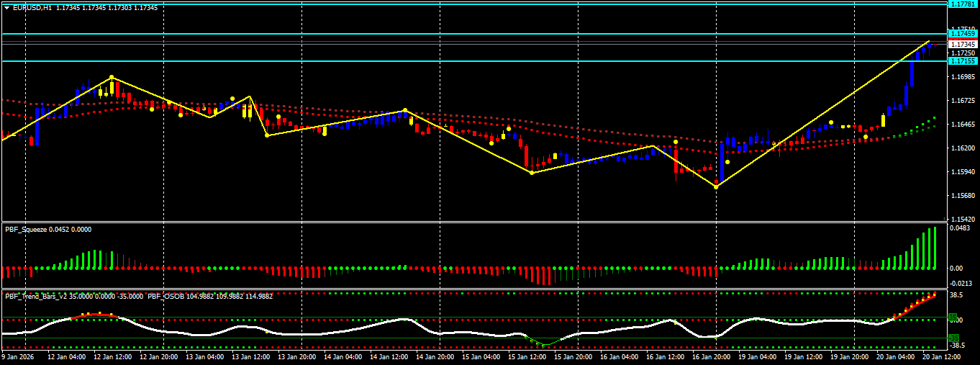Image resolution: width=980 pixels, height=365 pixels.
Task: Click the -0.0213 squeeze scale value
Action: (961, 283)
